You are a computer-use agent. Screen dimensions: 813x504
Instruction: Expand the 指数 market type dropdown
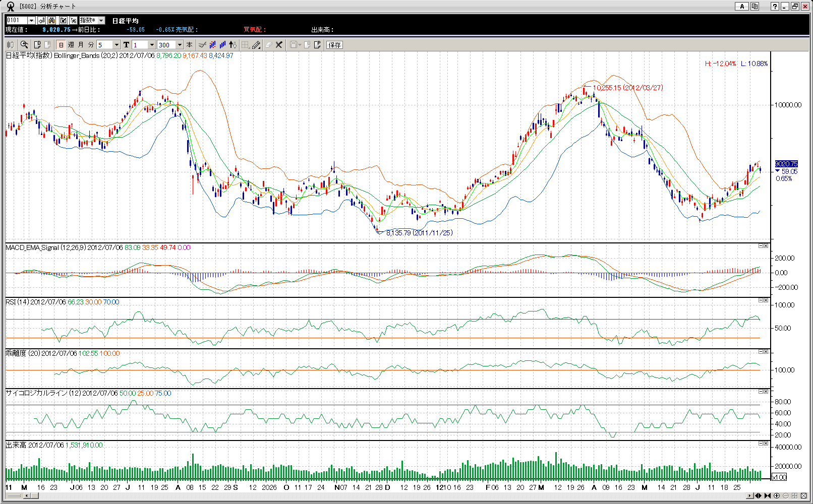101,20
